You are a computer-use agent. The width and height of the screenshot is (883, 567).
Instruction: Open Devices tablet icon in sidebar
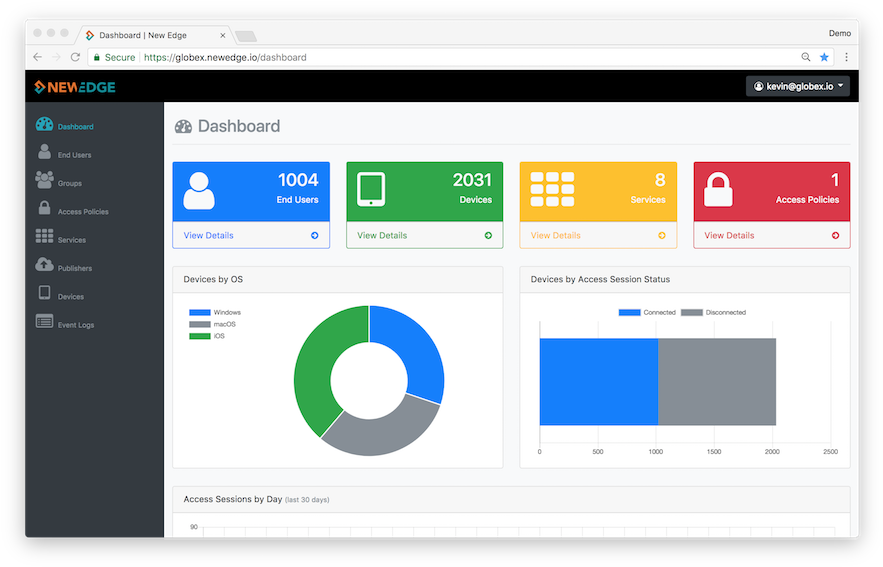pyautogui.click(x=44, y=293)
